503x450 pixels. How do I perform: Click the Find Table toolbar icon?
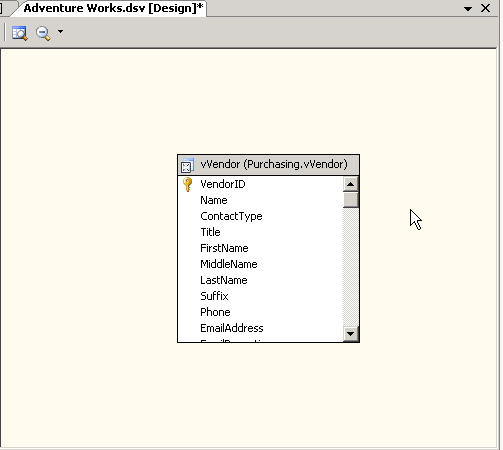(19, 33)
